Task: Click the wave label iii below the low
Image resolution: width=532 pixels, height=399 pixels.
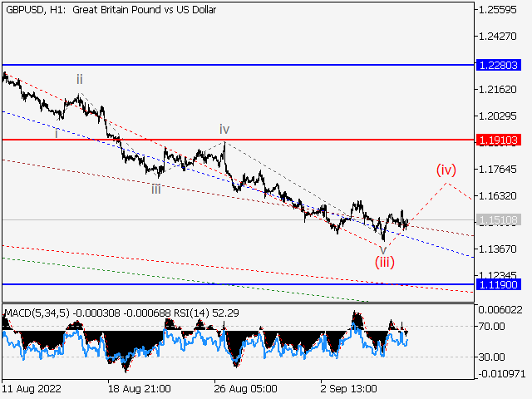Action: click(156, 189)
